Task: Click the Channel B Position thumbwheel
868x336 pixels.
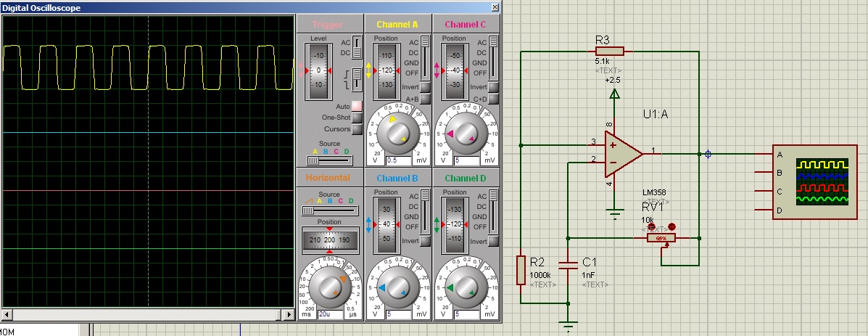Action: point(386,225)
